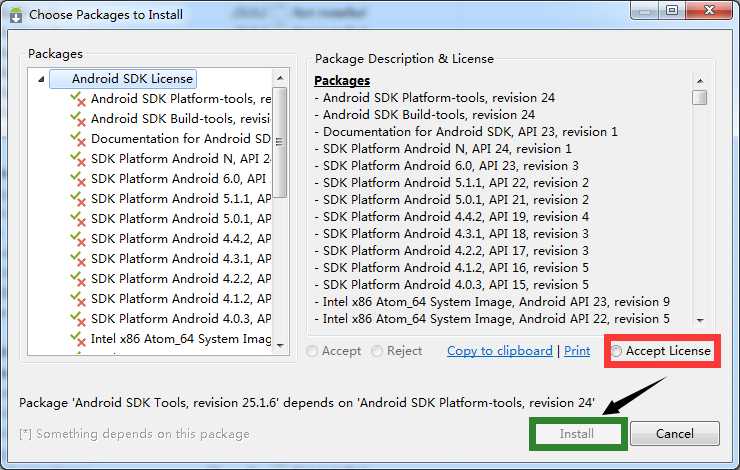This screenshot has width=740, height=470.
Task: Click status icon for SDK Platform Android 4.4.2
Action: 77,239
